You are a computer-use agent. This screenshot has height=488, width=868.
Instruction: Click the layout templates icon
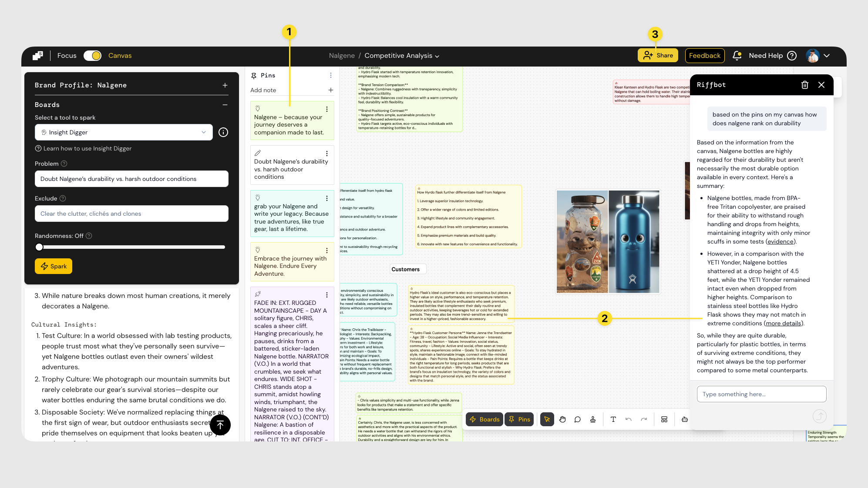point(664,419)
